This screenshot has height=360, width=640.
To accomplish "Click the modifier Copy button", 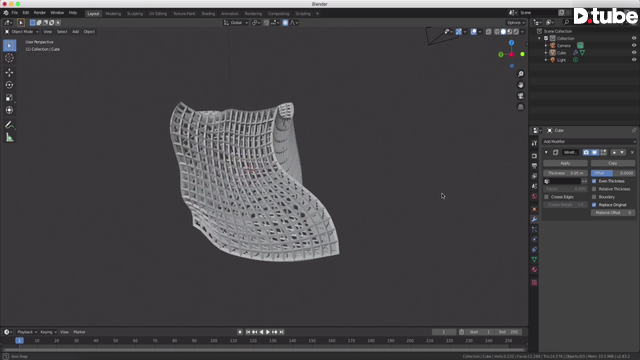I will click(613, 163).
